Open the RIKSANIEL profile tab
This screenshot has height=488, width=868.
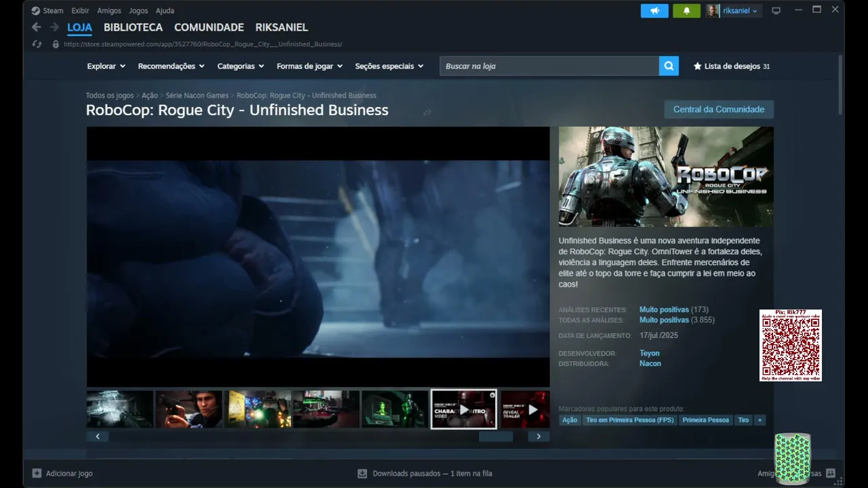[x=281, y=28]
